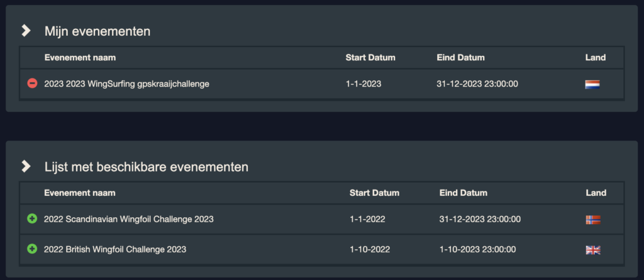The width and height of the screenshot is (644, 280).
Task: Sort my events by Evenement naam header
Action: (80, 57)
